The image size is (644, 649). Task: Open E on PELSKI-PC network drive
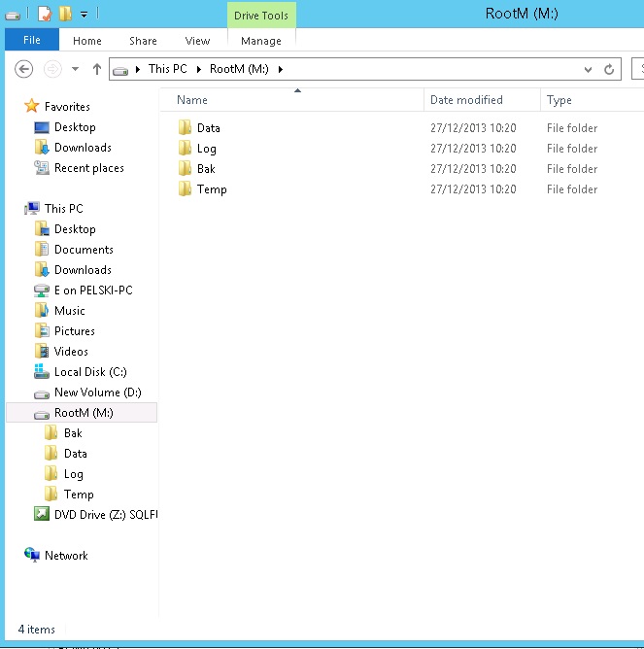93,290
